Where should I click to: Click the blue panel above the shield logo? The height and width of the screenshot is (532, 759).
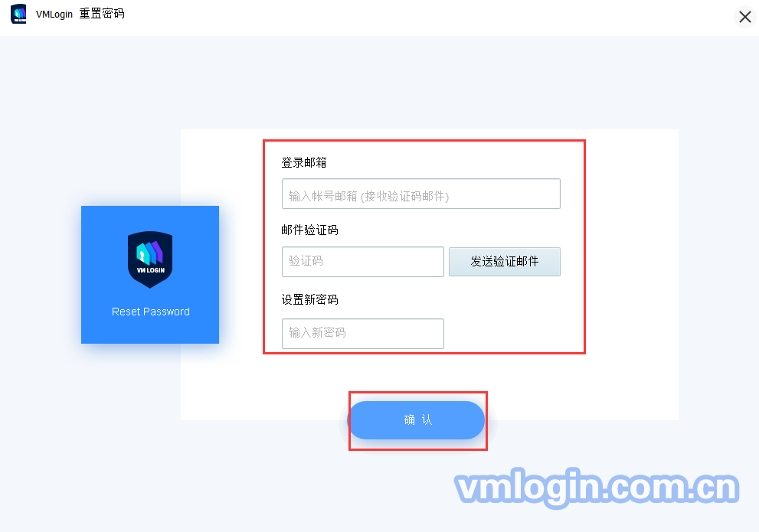(x=150, y=217)
